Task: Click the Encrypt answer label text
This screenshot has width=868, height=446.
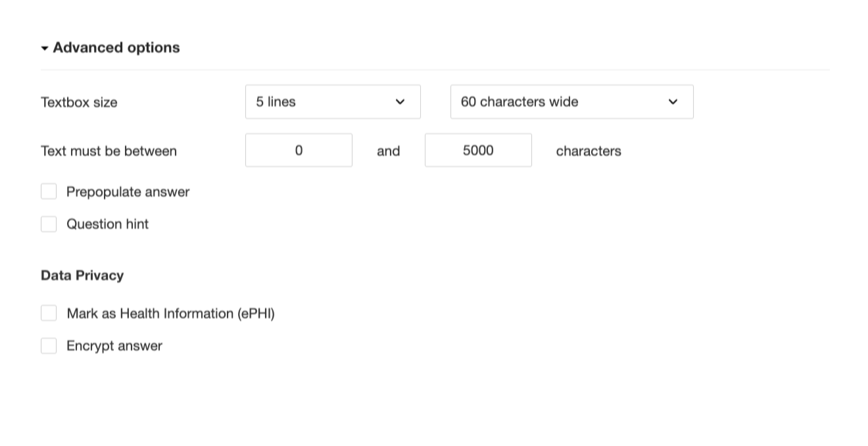Action: point(114,346)
